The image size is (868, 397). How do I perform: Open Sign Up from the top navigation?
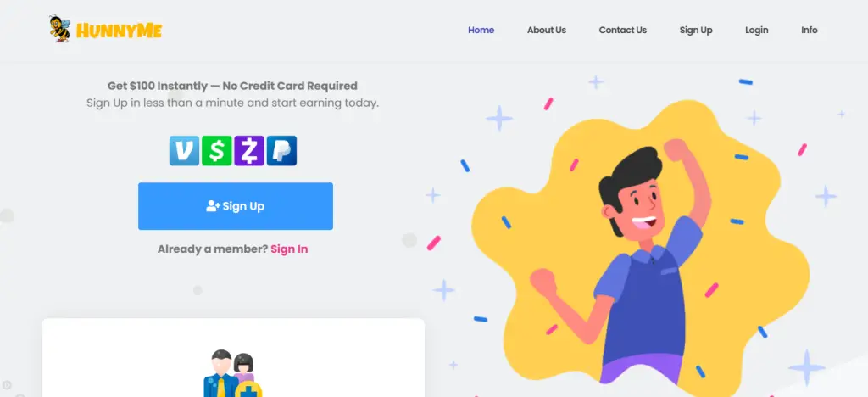[x=696, y=30]
